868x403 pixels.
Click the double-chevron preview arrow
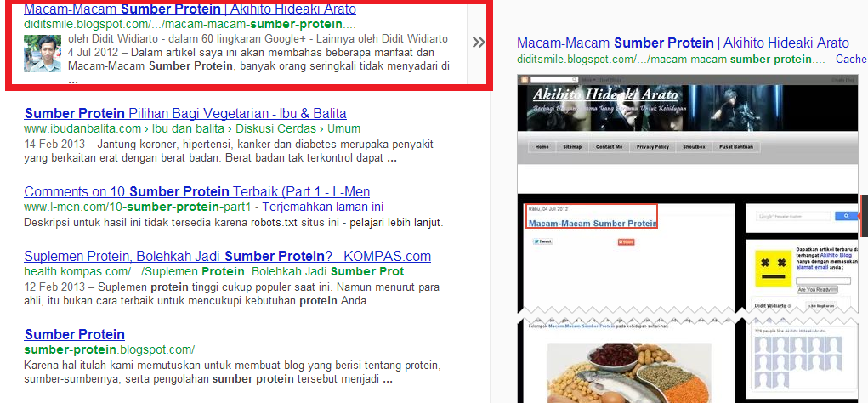pyautogui.click(x=479, y=42)
